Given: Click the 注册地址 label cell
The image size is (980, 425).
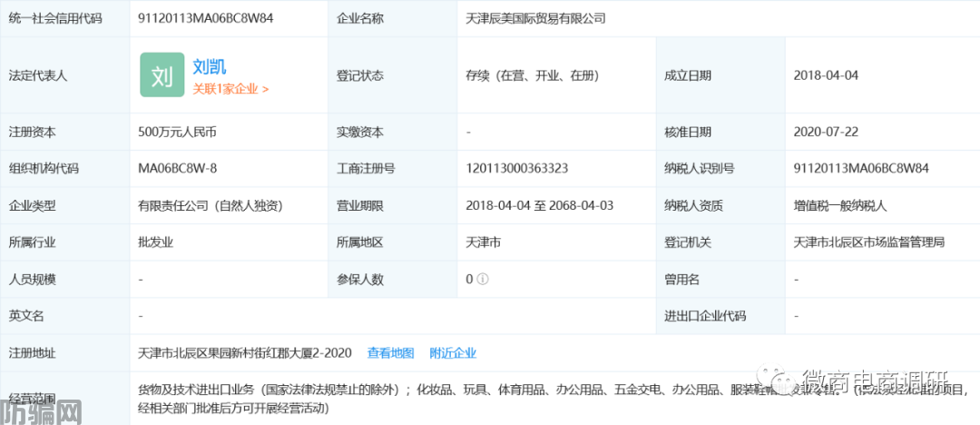Looking at the screenshot, I should click(64, 353).
